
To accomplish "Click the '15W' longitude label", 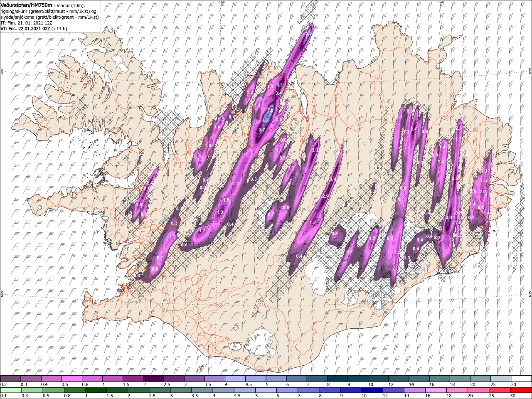I will (x=440, y=2).
